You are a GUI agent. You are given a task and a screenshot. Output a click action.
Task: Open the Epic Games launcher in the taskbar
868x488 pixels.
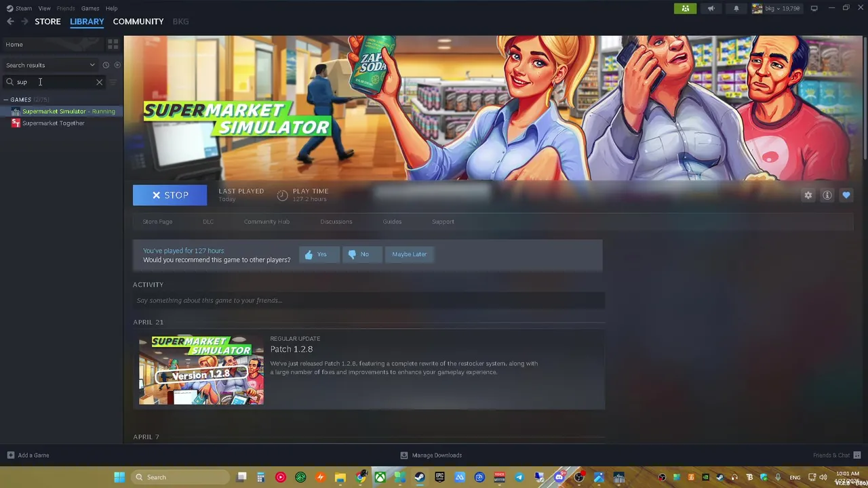tap(439, 477)
